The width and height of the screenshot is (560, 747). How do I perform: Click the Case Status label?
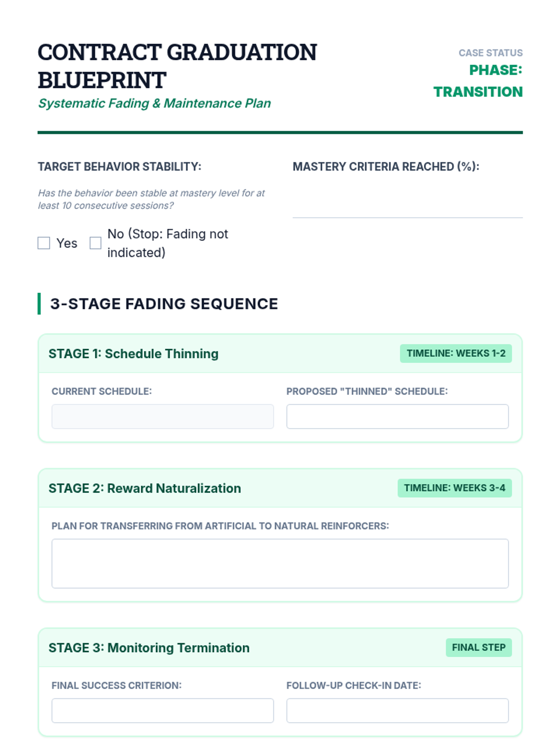(490, 53)
